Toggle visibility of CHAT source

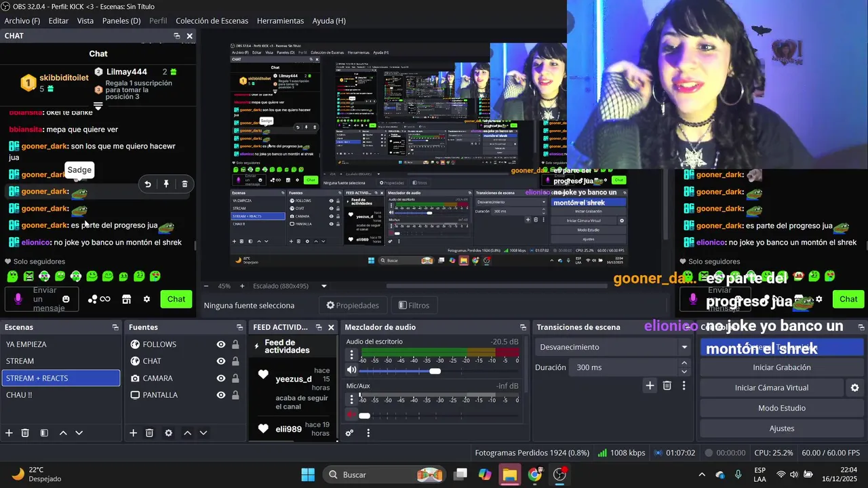point(220,361)
